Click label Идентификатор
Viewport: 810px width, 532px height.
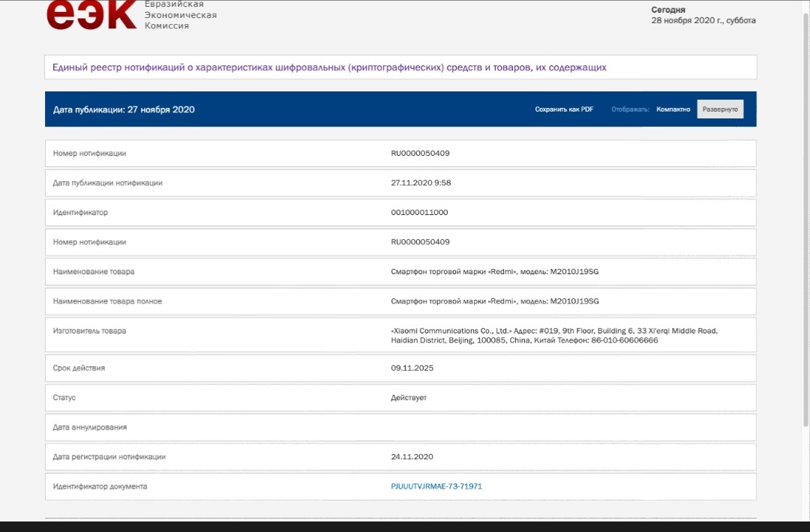(80, 213)
